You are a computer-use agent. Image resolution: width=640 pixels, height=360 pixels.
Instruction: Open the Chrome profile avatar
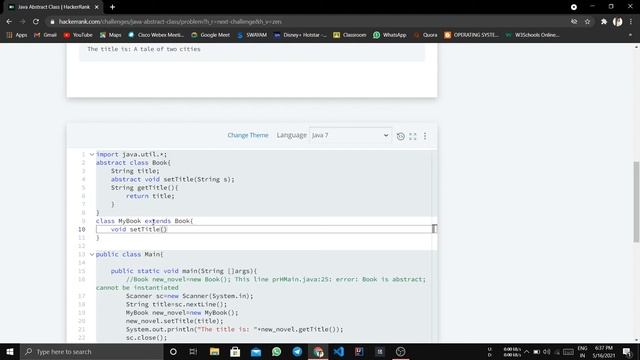[618, 22]
